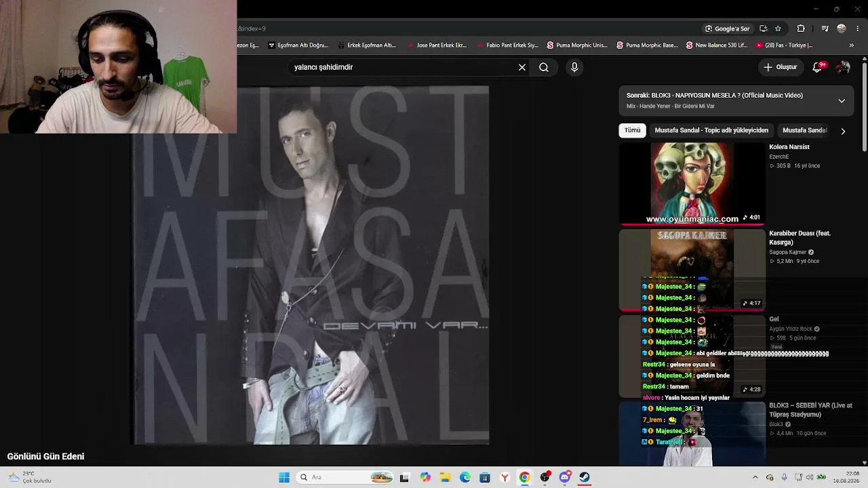
Task: Open the Puma Morphic Base bookmark
Action: (648, 45)
